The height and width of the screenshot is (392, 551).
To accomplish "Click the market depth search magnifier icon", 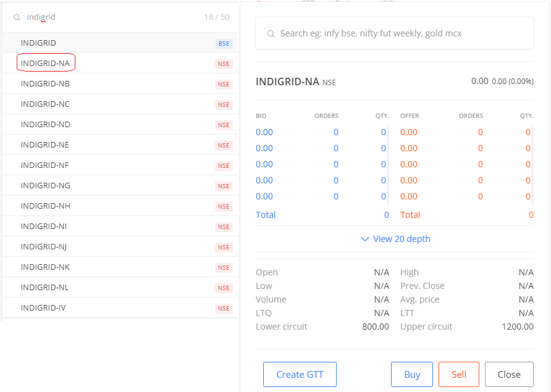I will pos(271,34).
